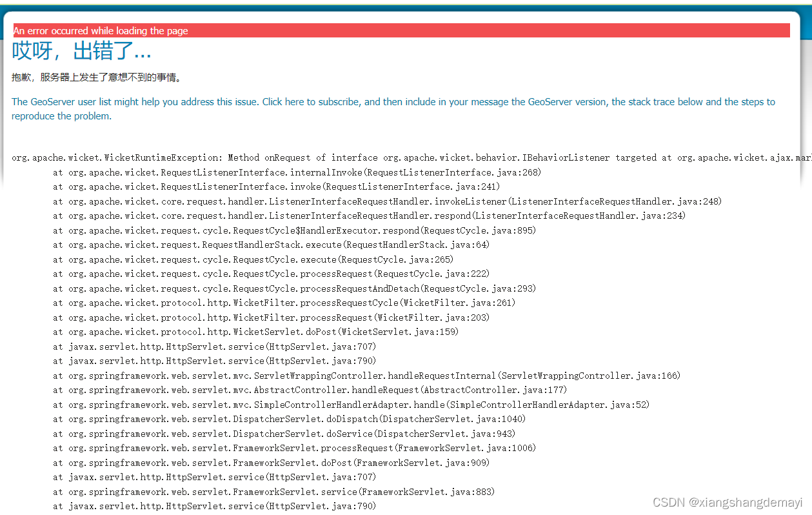Click the processRequestAndDetach java:293 line
This screenshot has height=515, width=812.
(x=295, y=288)
